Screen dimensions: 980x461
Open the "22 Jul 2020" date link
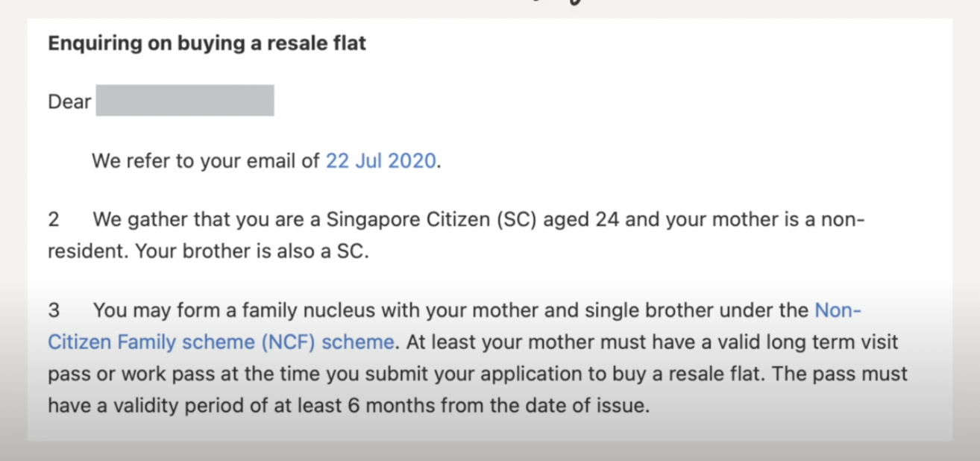pyautogui.click(x=380, y=161)
